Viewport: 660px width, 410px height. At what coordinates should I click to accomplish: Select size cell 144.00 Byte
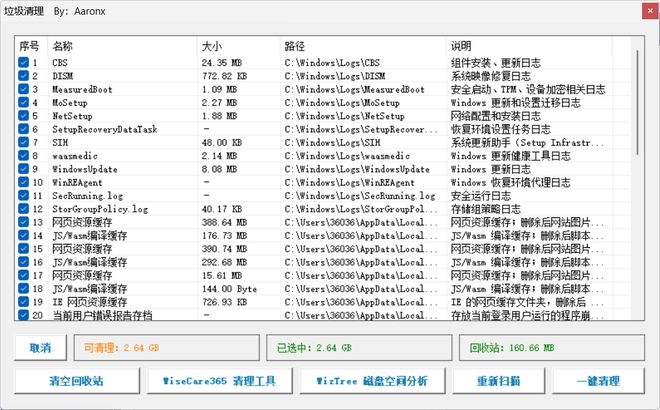pyautogui.click(x=229, y=289)
